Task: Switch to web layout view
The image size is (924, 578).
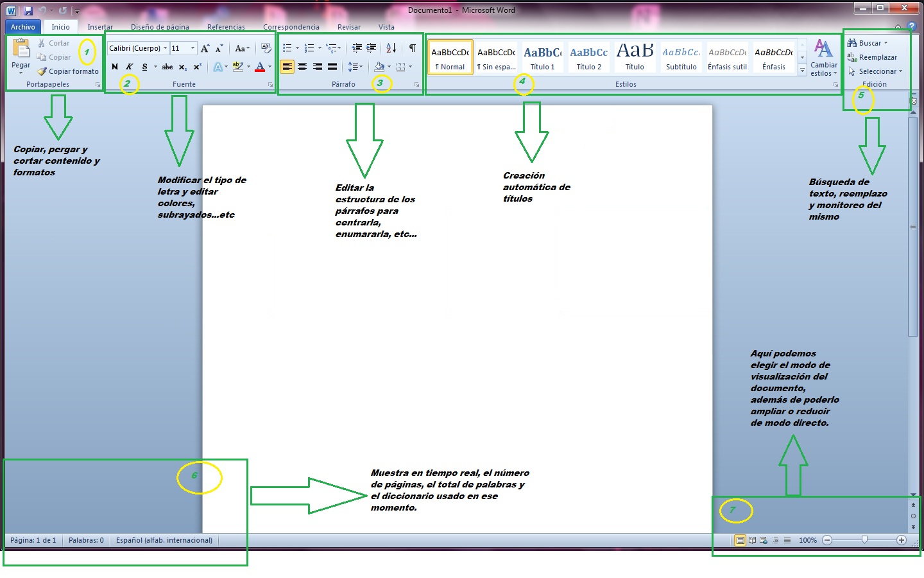Action: click(764, 540)
